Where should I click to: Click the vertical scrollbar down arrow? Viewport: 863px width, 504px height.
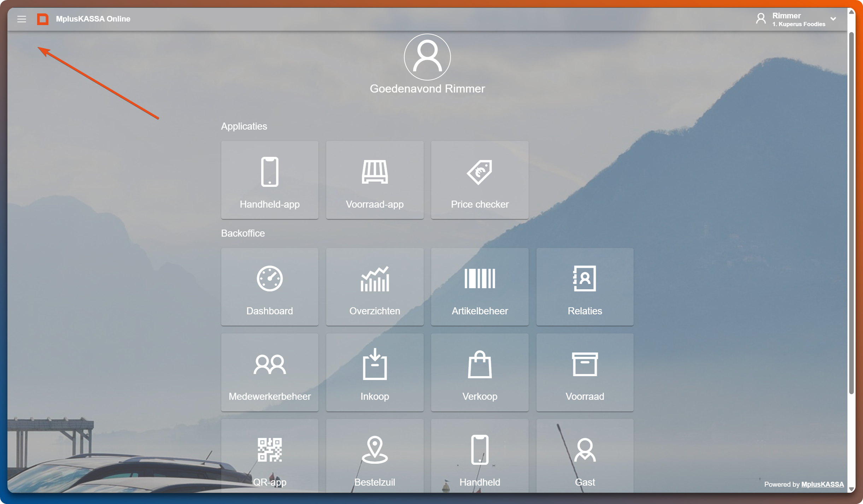pos(851,489)
